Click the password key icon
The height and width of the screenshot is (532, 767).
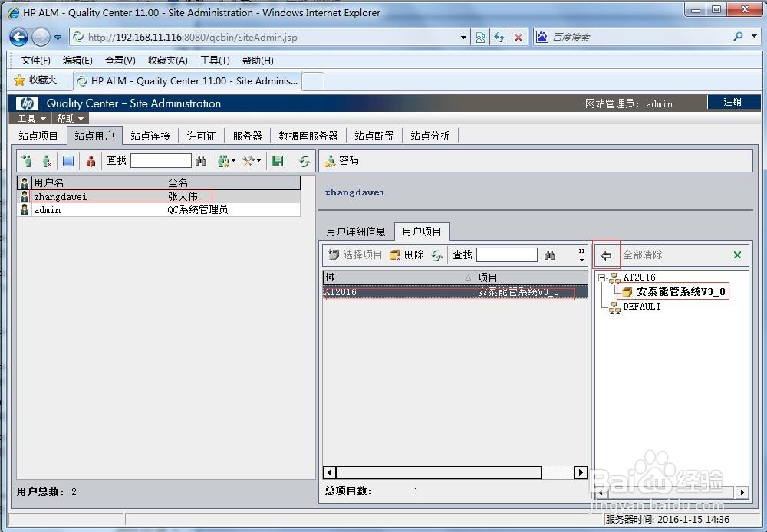click(330, 161)
